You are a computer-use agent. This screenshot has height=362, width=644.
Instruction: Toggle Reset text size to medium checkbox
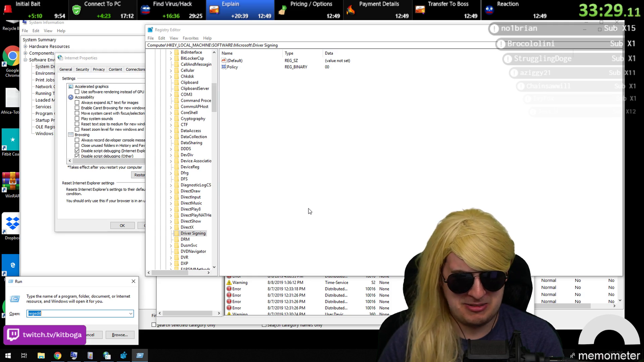pyautogui.click(x=77, y=124)
